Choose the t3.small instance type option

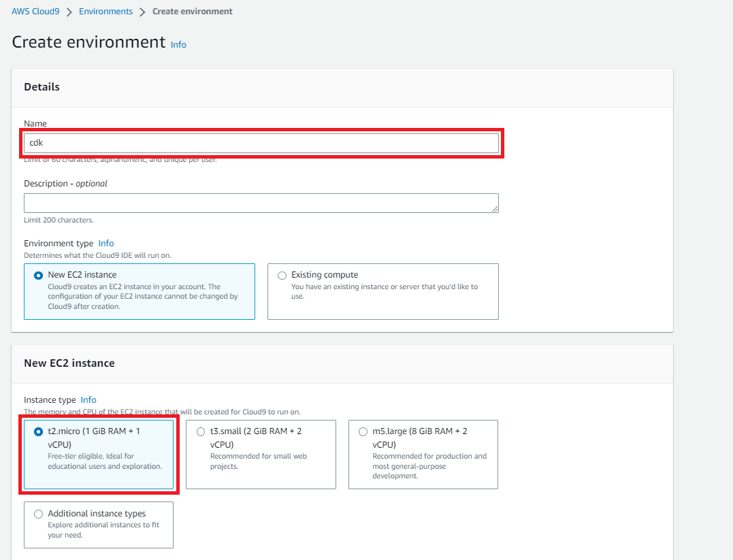tap(201, 431)
